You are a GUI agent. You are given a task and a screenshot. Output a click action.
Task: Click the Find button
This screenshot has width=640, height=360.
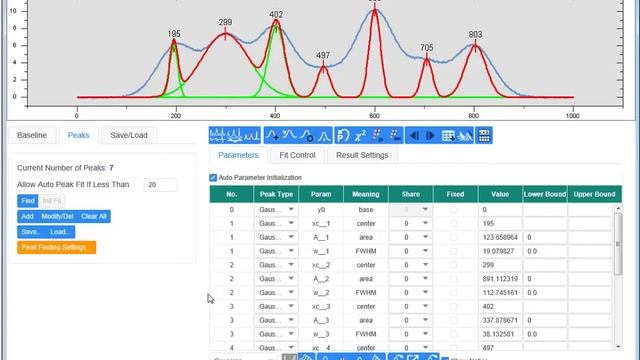click(28, 201)
